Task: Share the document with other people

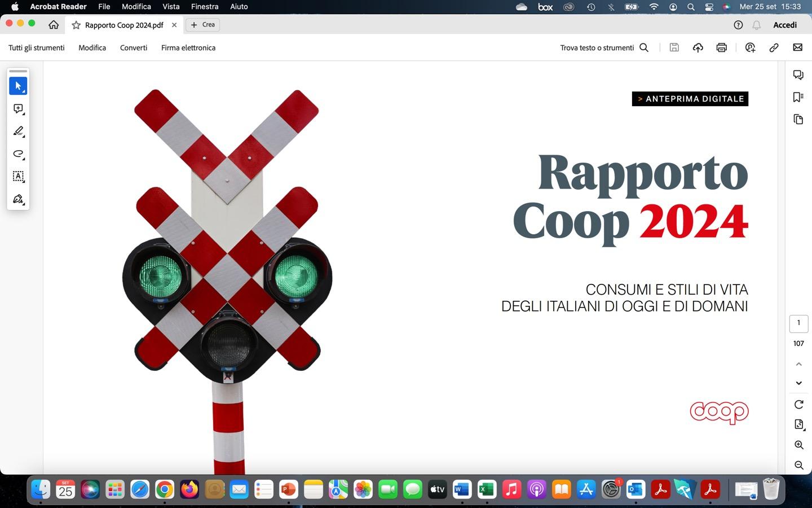Action: [750, 47]
